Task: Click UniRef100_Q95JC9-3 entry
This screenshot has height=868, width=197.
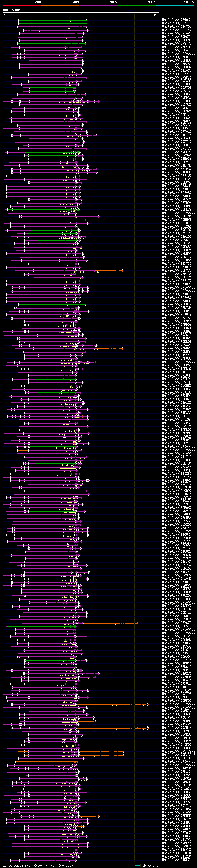Action: [x=179, y=755]
